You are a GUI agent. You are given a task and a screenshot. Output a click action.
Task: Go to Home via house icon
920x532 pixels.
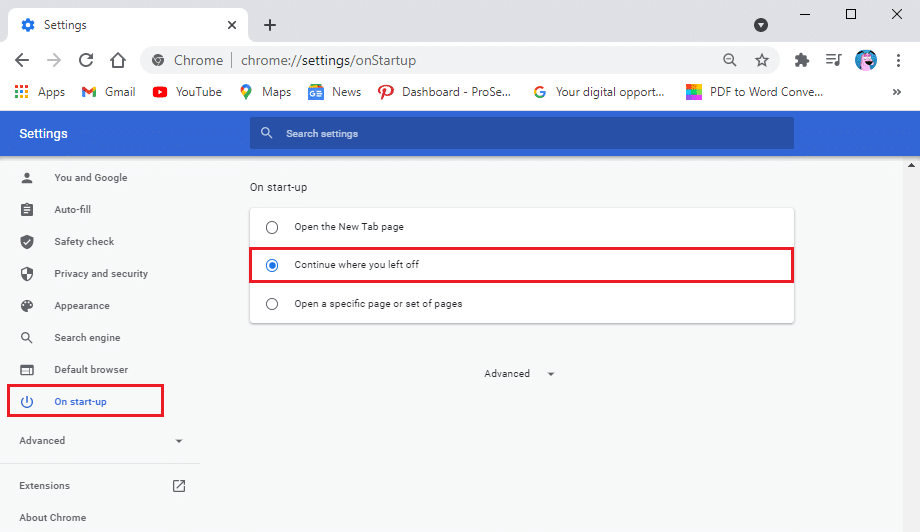coord(118,60)
